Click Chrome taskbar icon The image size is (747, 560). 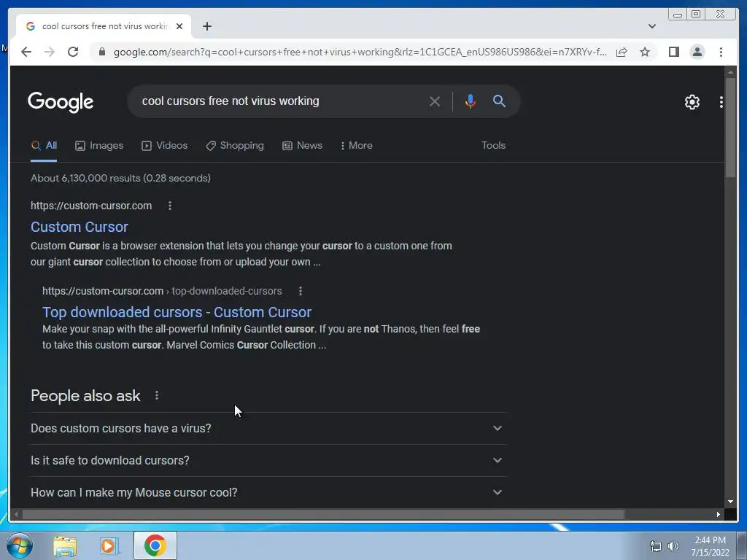point(155,545)
